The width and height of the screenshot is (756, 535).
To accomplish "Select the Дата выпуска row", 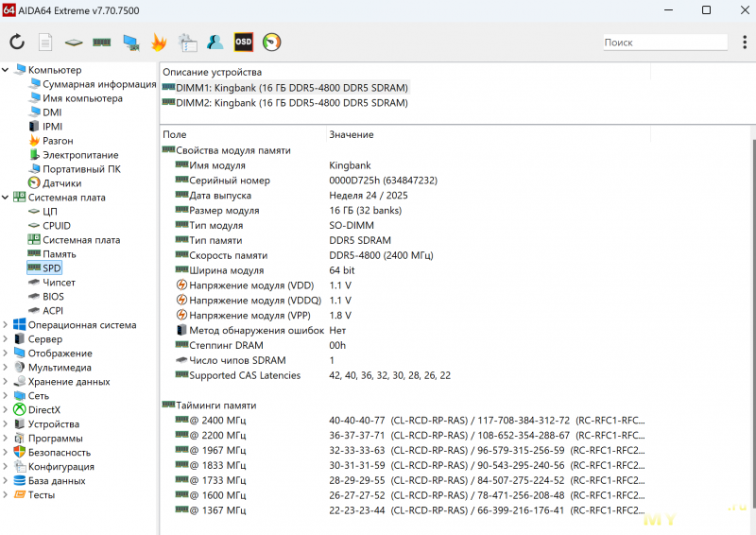I will pyautogui.click(x=405, y=196).
